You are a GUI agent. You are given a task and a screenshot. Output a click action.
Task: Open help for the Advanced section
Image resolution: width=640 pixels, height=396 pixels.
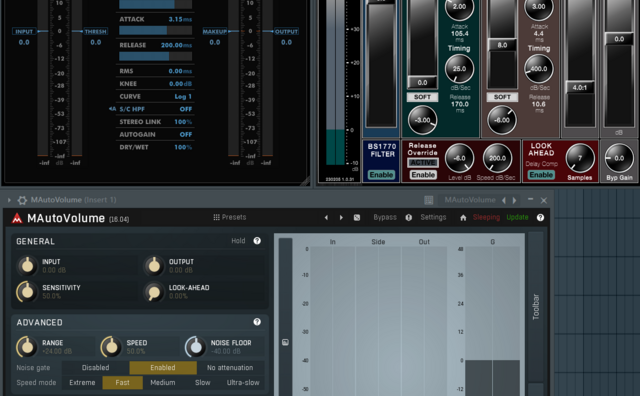[257, 322]
